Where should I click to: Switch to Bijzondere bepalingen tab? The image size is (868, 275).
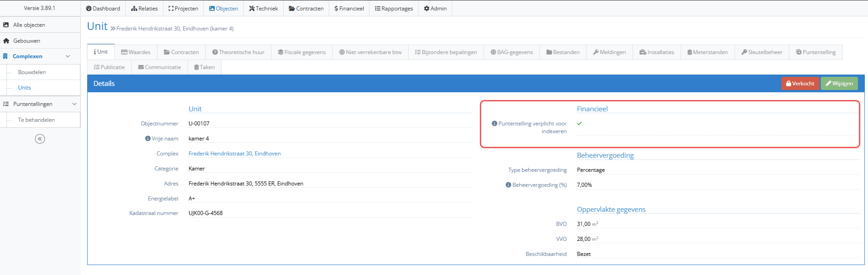pos(446,52)
